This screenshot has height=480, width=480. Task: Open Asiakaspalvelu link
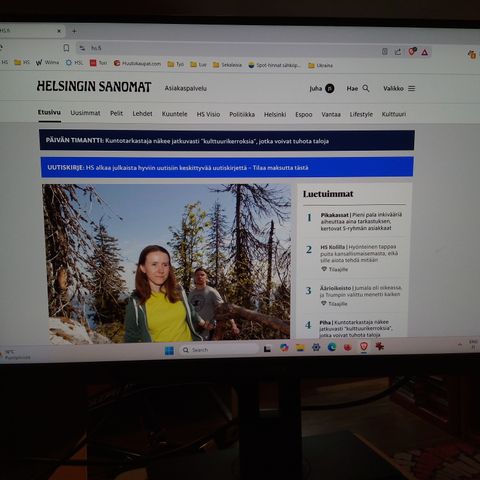(x=186, y=88)
